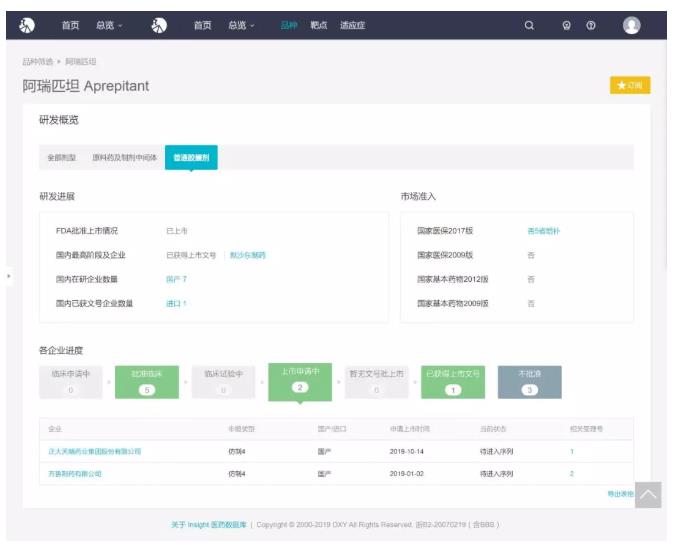This screenshot has height=555, width=674.
Task: Open the second 总览 dropdown in navbar
Action: (241, 25)
